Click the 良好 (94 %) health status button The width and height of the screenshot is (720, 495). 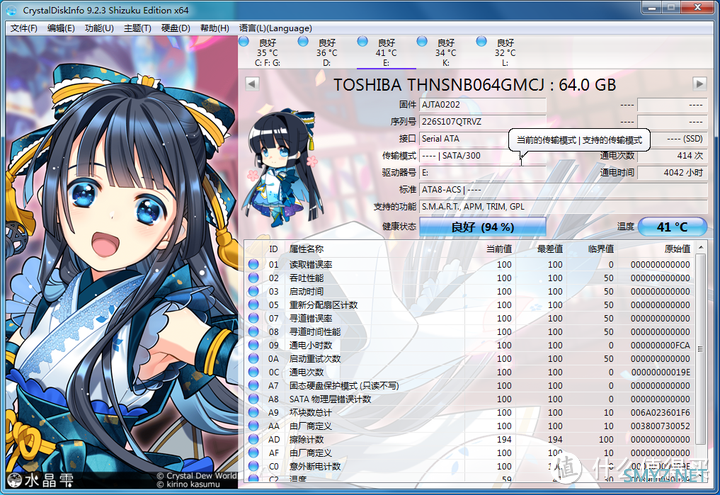(483, 227)
